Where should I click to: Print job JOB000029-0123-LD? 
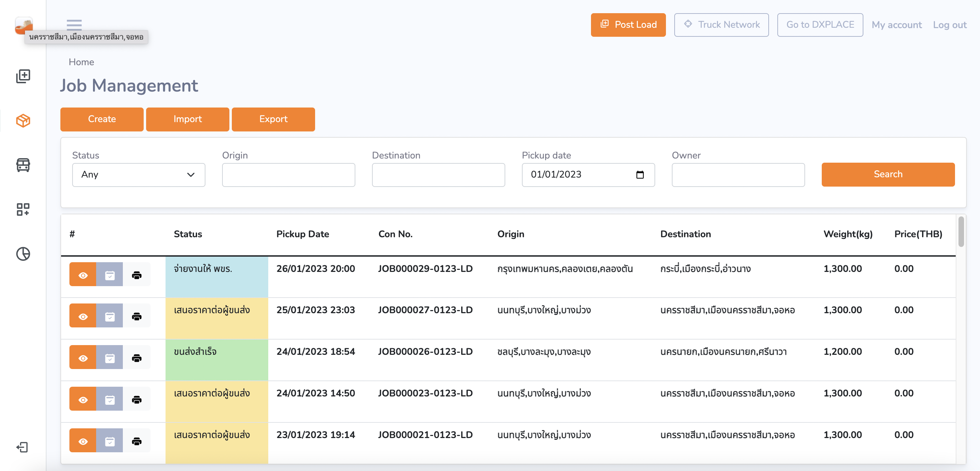click(137, 275)
